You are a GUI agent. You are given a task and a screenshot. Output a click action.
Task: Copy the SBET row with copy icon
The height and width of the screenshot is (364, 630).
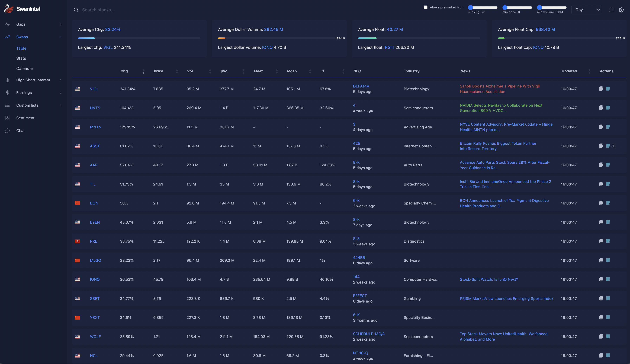coord(601,298)
